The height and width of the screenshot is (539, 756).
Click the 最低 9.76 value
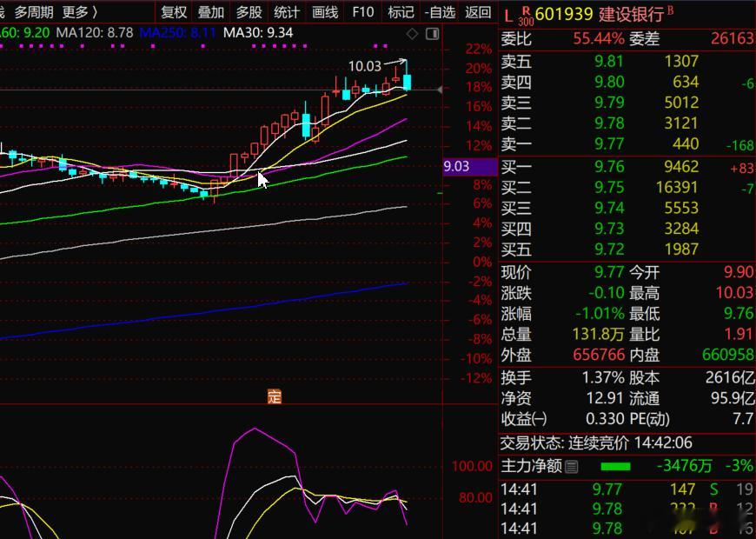tap(738, 314)
